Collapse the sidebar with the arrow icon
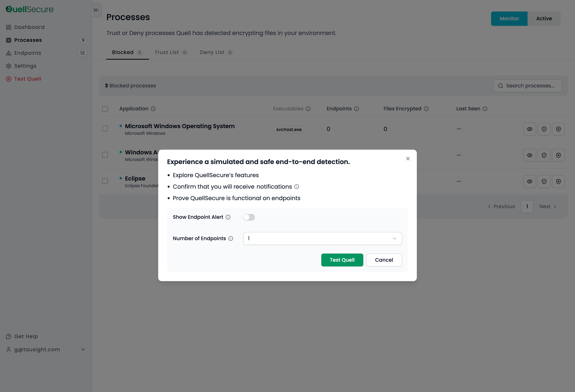The image size is (575, 392). [x=96, y=10]
